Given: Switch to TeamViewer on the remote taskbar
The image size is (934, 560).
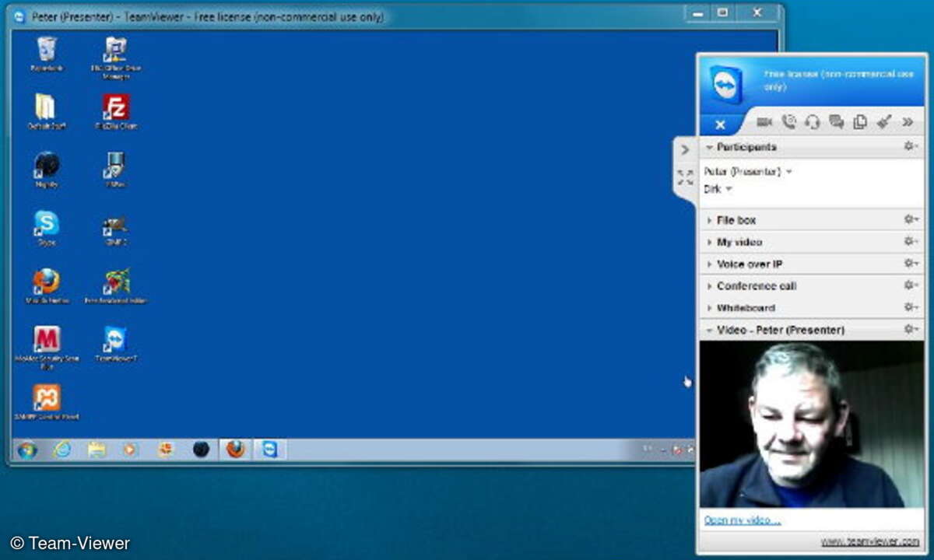Looking at the screenshot, I should (x=269, y=450).
